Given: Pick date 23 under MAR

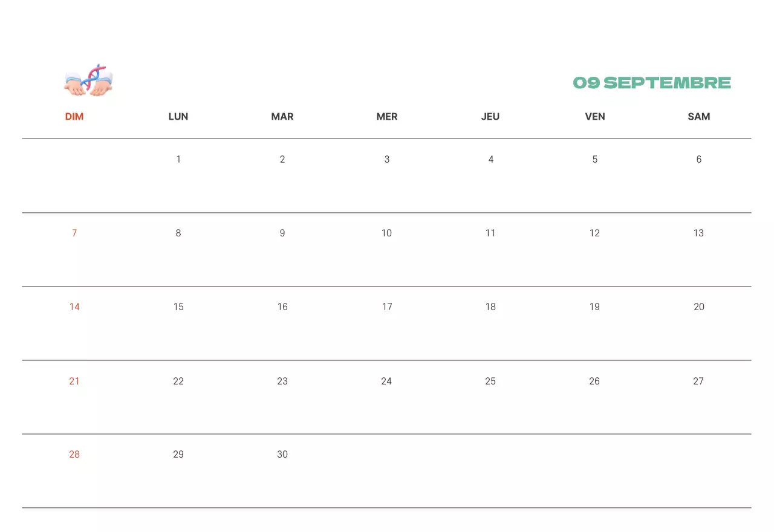Looking at the screenshot, I should coord(282,381).
